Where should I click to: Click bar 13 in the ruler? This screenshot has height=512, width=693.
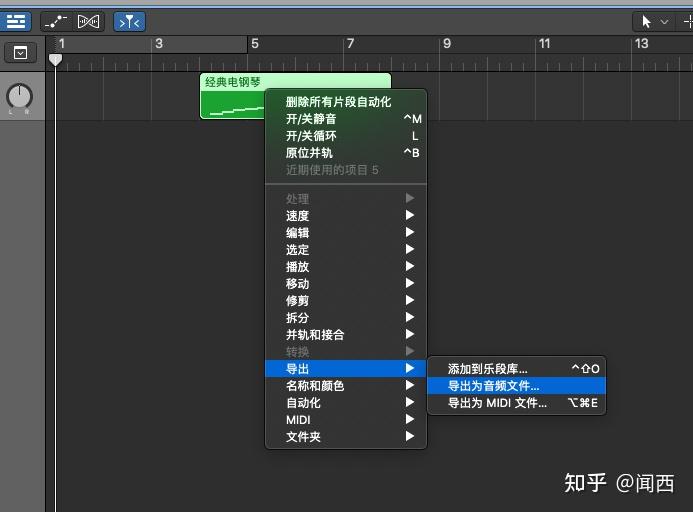pyautogui.click(x=641, y=43)
